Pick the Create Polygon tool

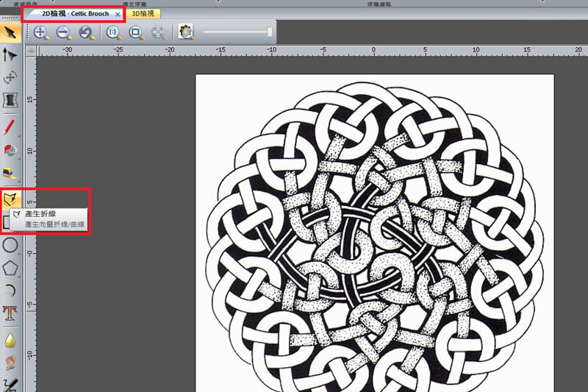pos(10,268)
